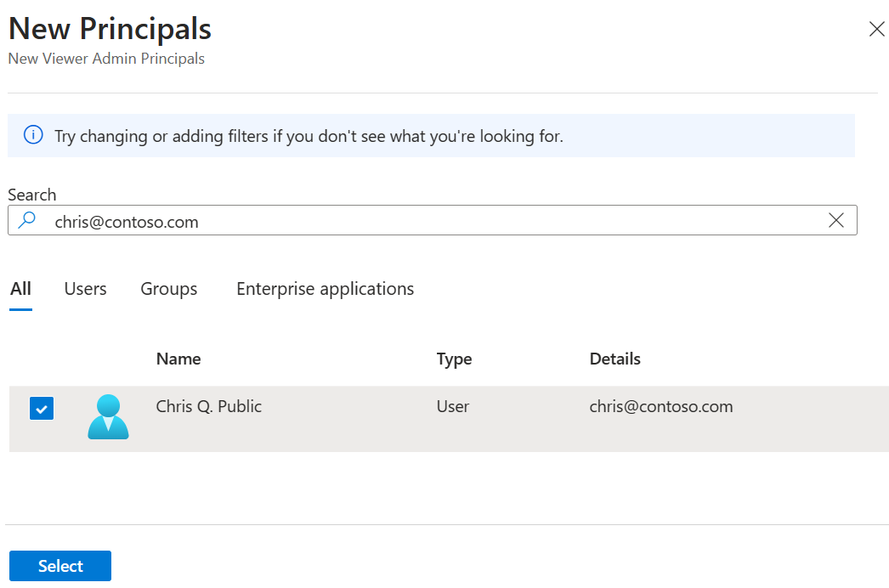Click the chris@contoso.com details text
Viewport: 889px width, 588px height.
(x=660, y=406)
